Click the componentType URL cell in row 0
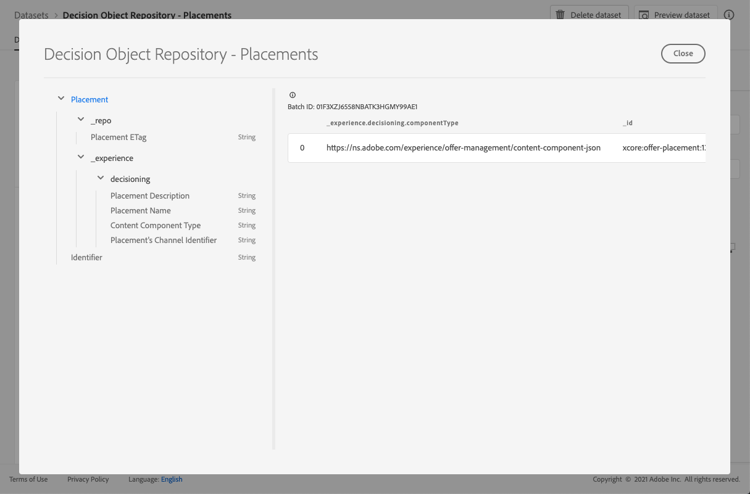The height and width of the screenshot is (494, 750). pyautogui.click(x=463, y=148)
